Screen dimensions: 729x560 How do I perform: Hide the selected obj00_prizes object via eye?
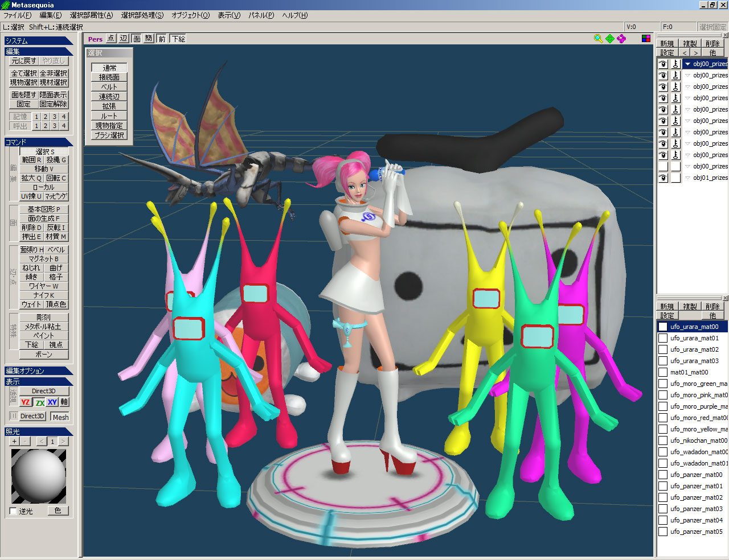(x=663, y=64)
